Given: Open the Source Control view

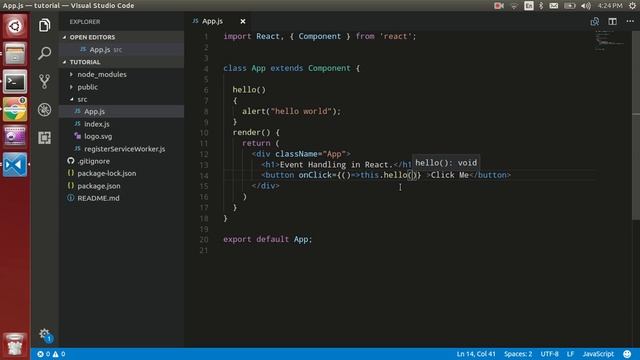Looking at the screenshot, I should [x=44, y=81].
